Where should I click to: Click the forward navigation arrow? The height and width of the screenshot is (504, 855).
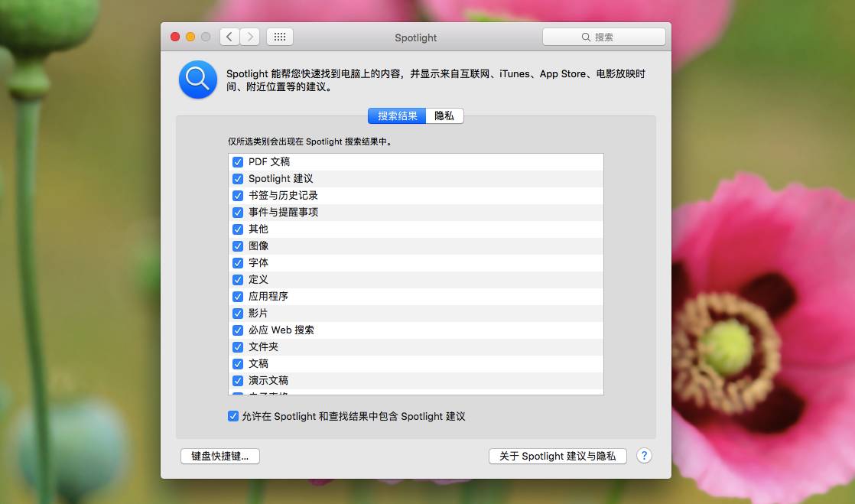coord(250,37)
